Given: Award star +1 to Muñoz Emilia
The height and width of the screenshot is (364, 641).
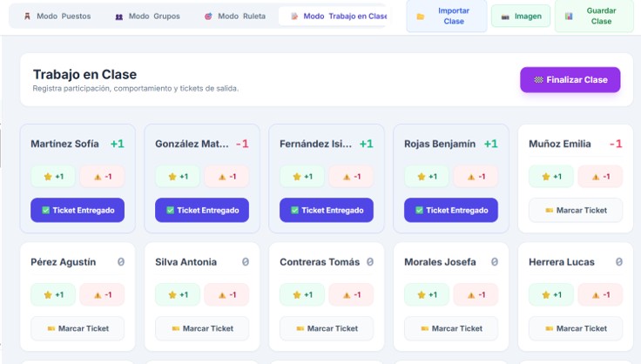Looking at the screenshot, I should click(x=551, y=177).
